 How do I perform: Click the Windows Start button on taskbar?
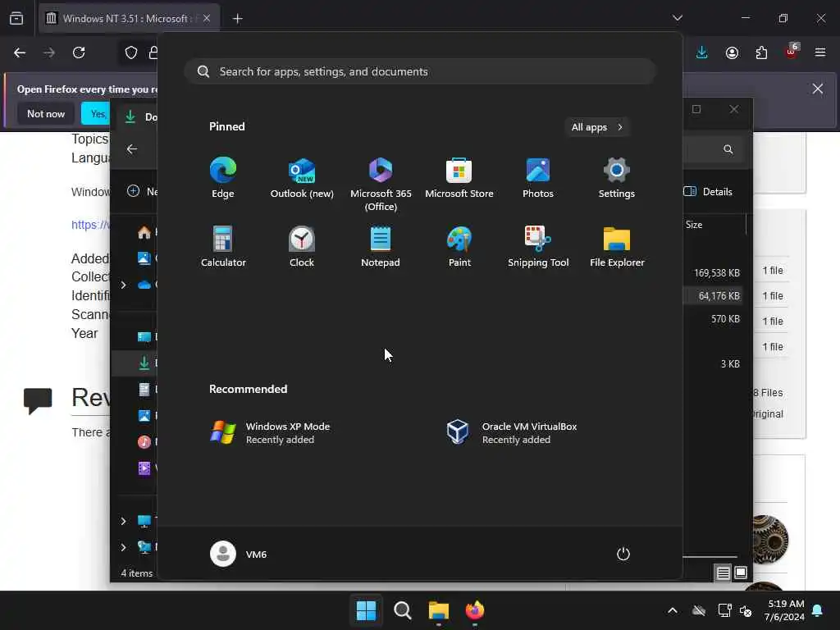367,610
